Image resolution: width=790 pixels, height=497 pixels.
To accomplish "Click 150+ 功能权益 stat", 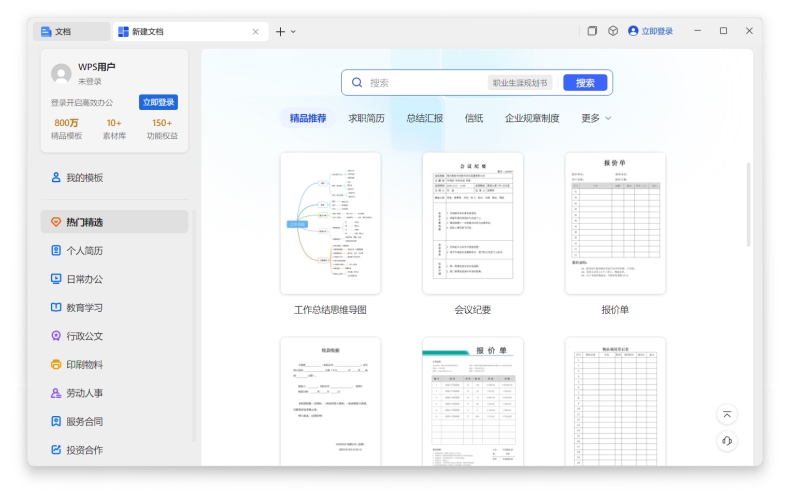I will 162,129.
